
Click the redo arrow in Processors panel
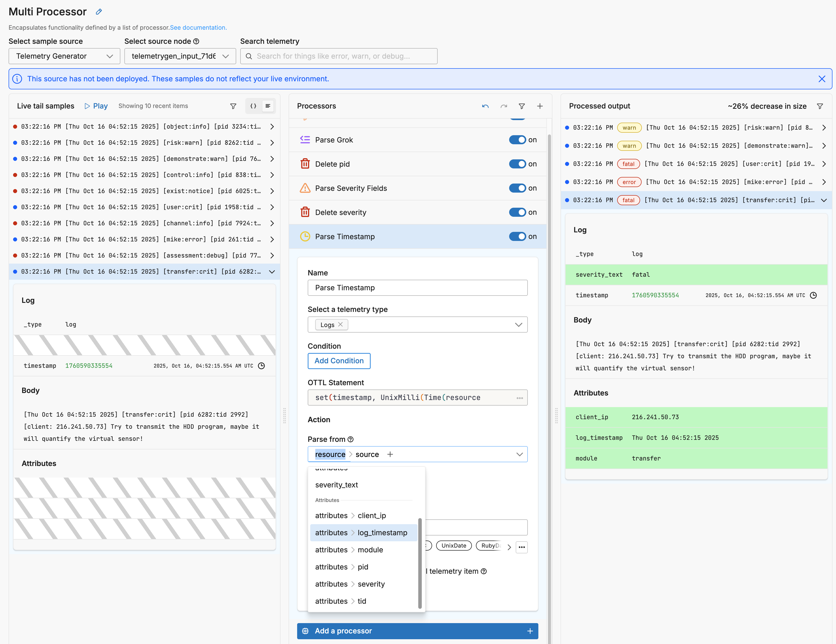pos(503,106)
